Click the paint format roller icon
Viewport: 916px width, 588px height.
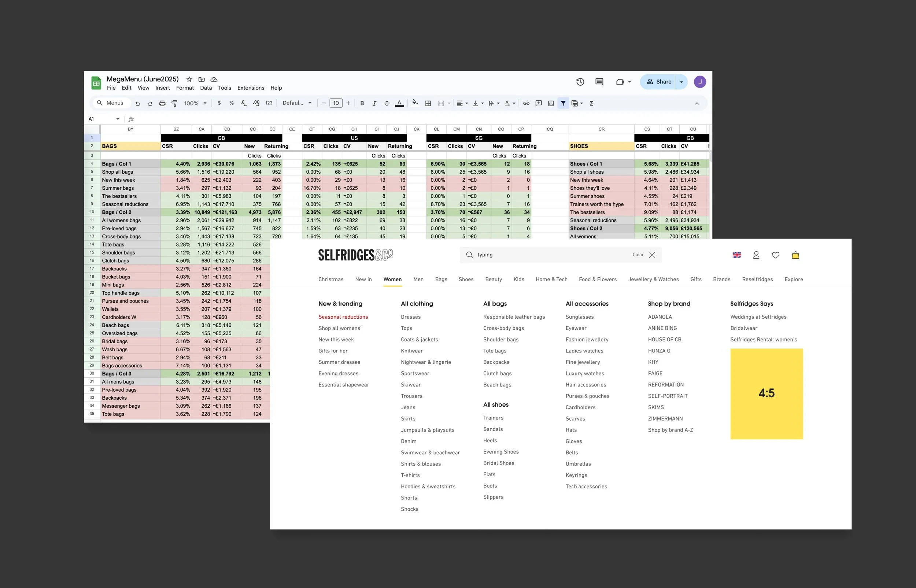174,103
